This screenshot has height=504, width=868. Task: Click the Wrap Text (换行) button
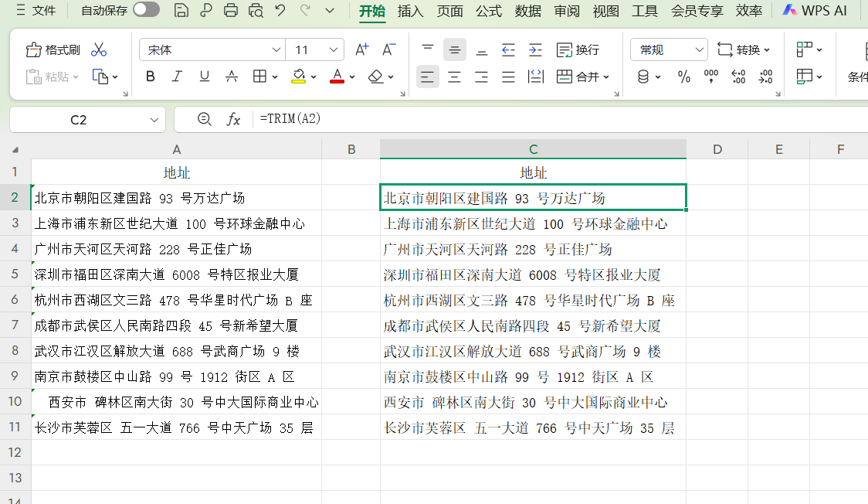click(578, 50)
